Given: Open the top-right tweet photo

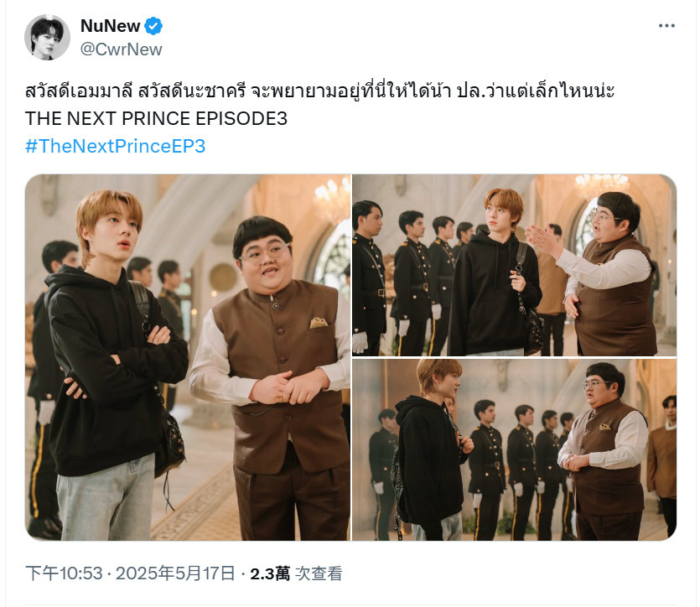Looking at the screenshot, I should (x=514, y=265).
